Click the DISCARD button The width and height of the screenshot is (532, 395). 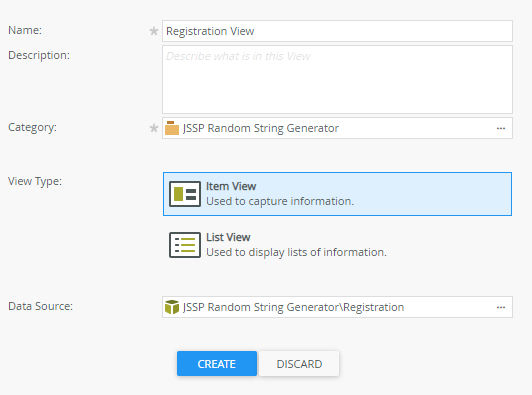[299, 363]
